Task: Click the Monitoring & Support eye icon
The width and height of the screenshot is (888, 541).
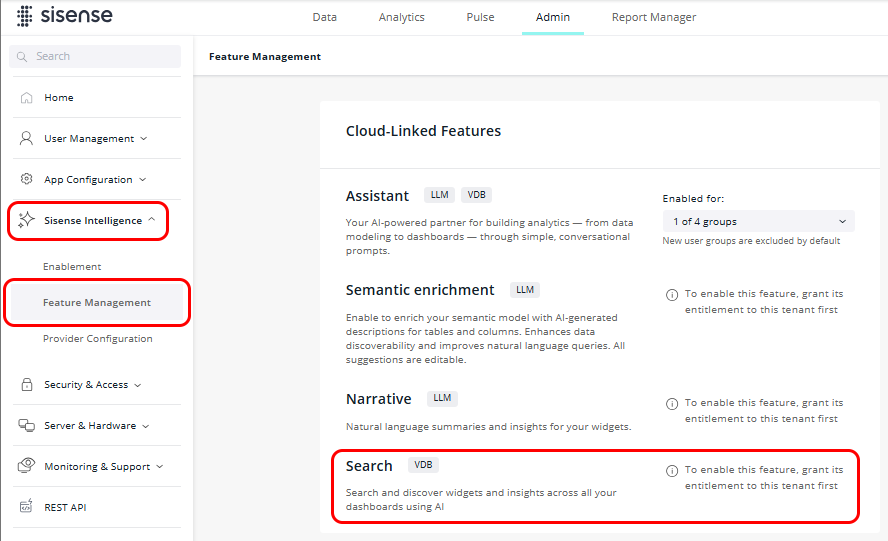Action: tap(27, 466)
